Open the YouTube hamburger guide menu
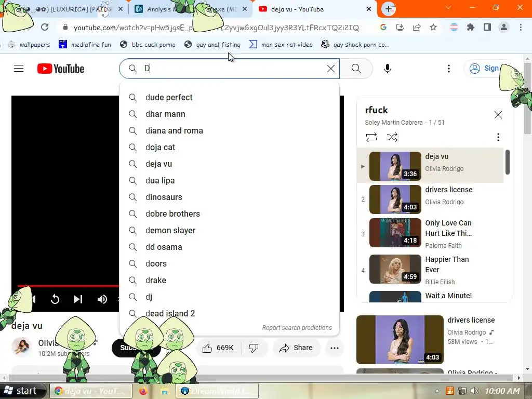 [x=19, y=69]
